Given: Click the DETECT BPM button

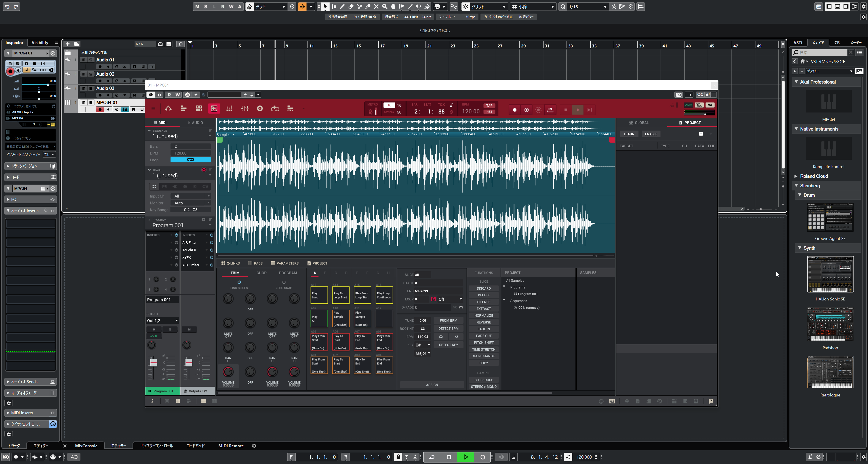Looking at the screenshot, I should (x=448, y=329).
